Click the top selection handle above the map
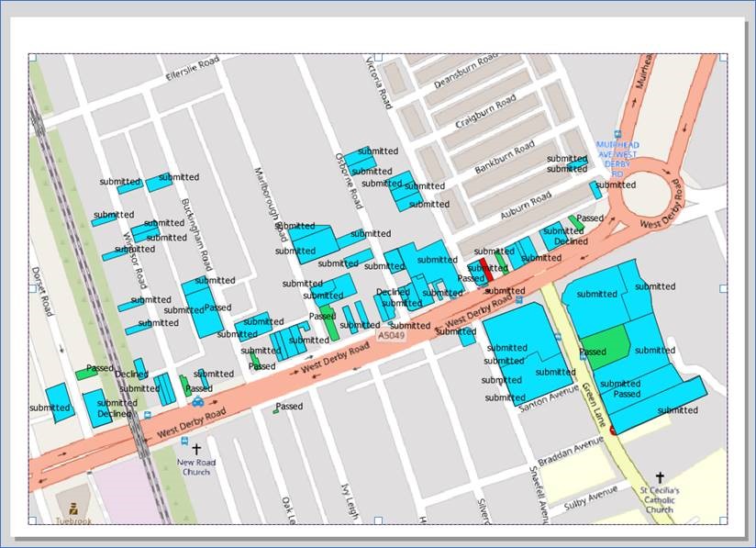The width and height of the screenshot is (756, 548). [x=378, y=57]
